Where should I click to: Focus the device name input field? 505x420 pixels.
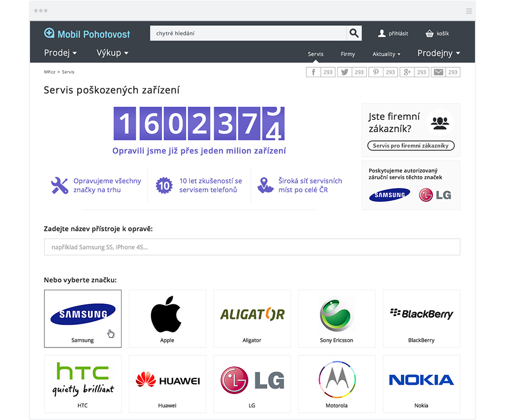pyautogui.click(x=252, y=247)
